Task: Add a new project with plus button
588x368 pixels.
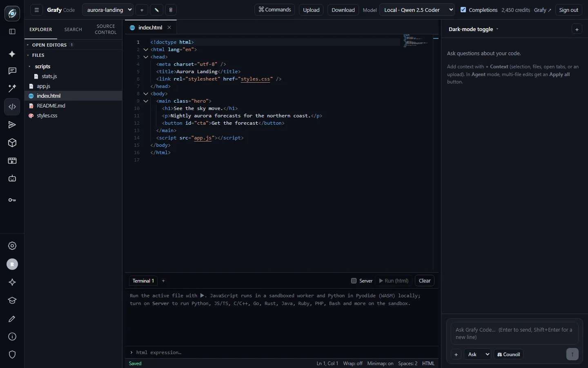Action: (142, 10)
